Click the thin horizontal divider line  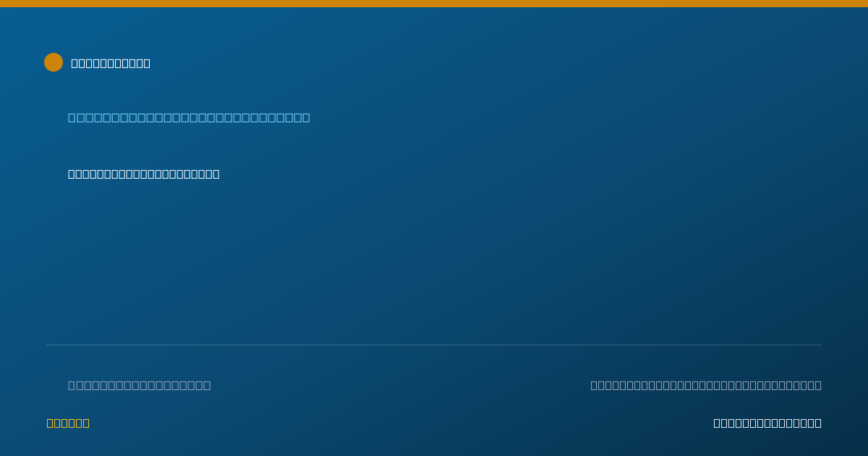point(434,345)
